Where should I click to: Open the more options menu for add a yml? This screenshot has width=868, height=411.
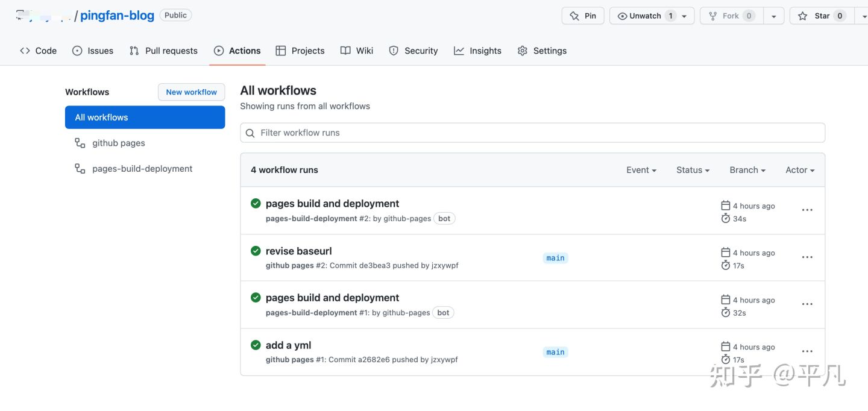tap(807, 351)
